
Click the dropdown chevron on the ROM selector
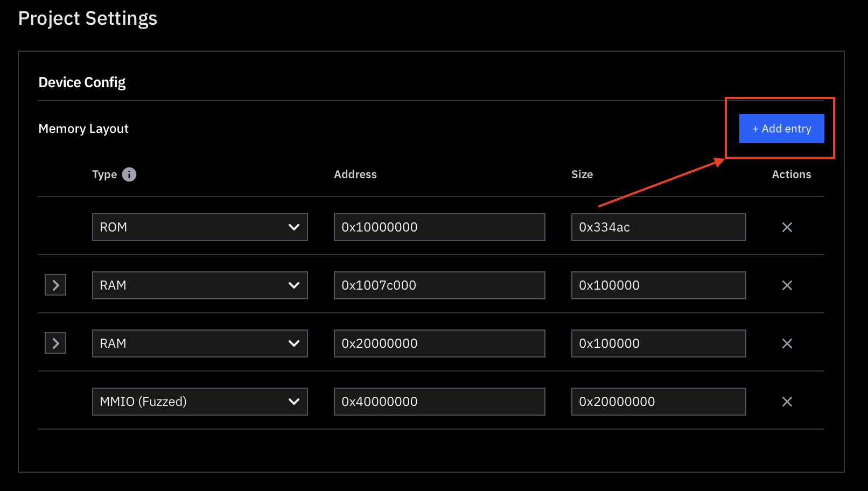coord(294,227)
